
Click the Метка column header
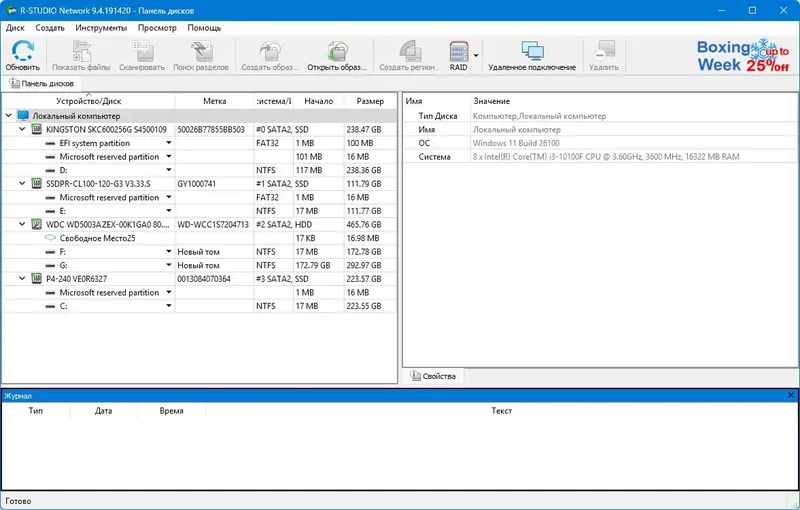tap(214, 101)
